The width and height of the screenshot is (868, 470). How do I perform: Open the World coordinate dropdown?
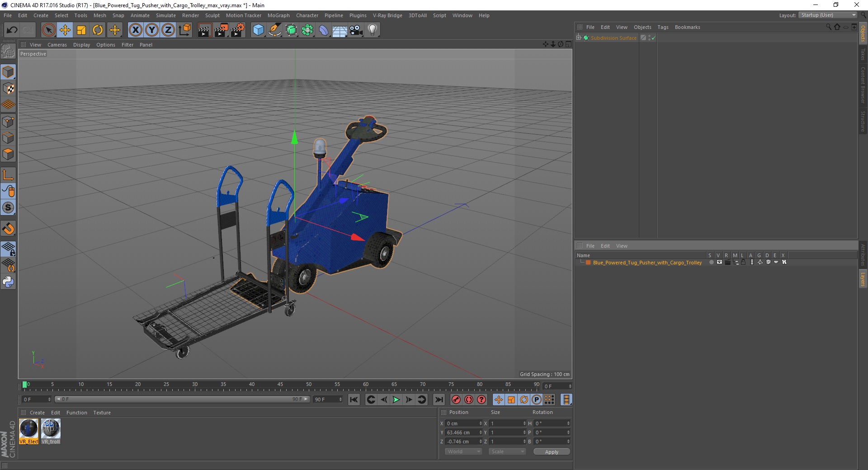(463, 451)
